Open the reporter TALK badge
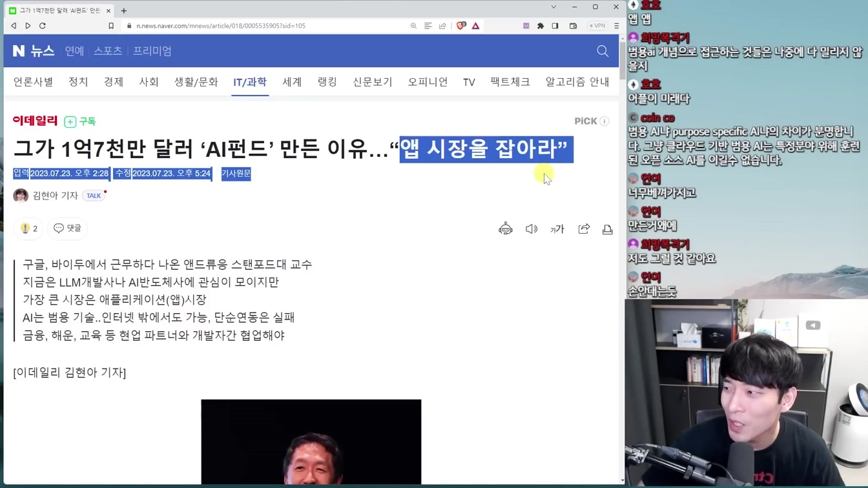The height and width of the screenshot is (488, 868). click(94, 196)
